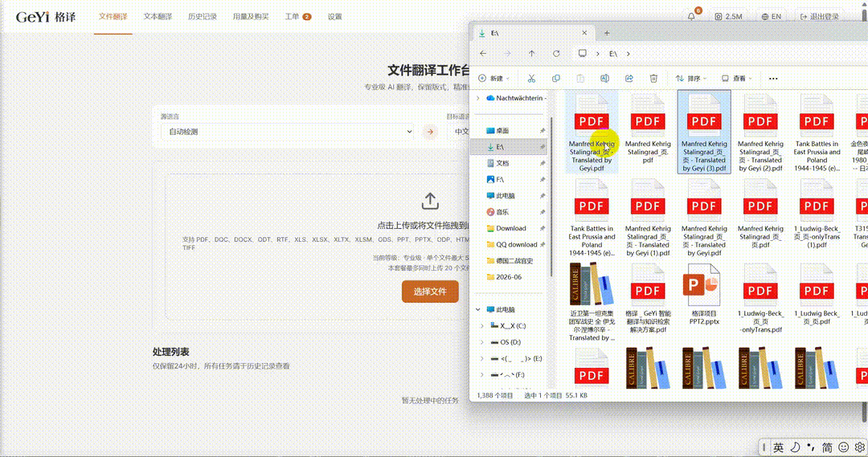Switch IME English mode 英
Viewport: 868px width, 457px height.
tap(778, 447)
